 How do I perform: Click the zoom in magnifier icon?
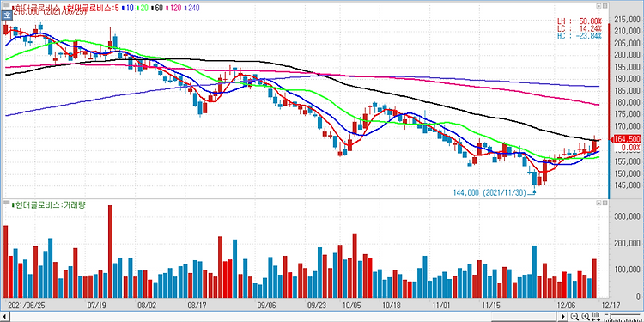point(586,316)
